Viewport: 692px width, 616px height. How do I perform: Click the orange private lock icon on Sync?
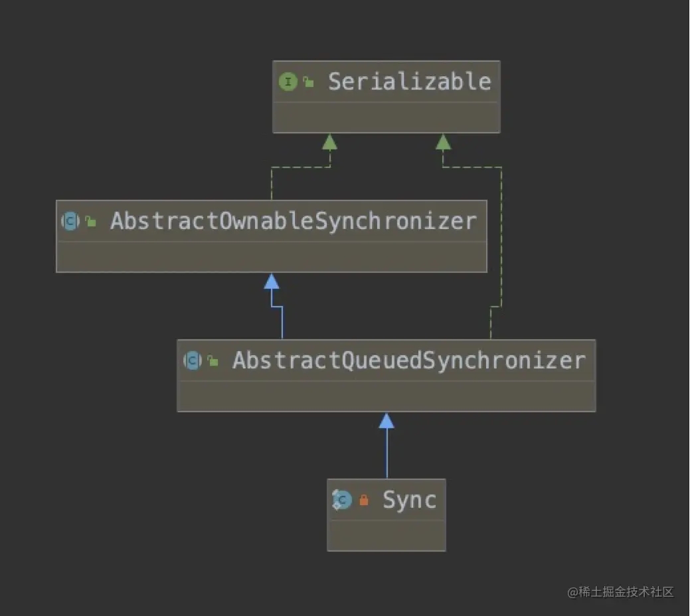(x=363, y=500)
